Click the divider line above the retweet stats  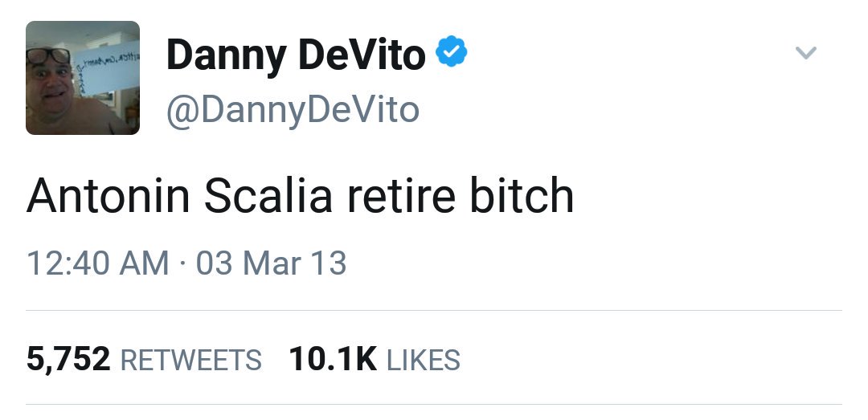click(434, 310)
